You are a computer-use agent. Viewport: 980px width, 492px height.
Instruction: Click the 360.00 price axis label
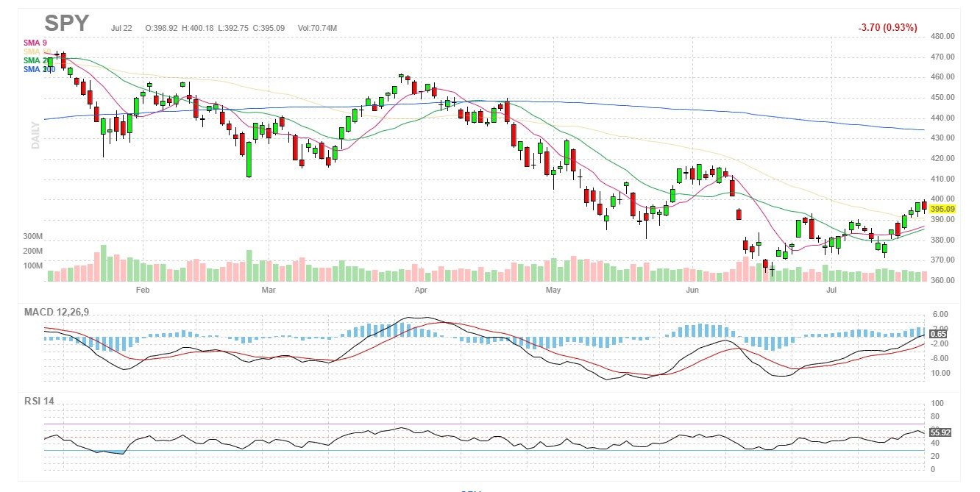pos(942,280)
